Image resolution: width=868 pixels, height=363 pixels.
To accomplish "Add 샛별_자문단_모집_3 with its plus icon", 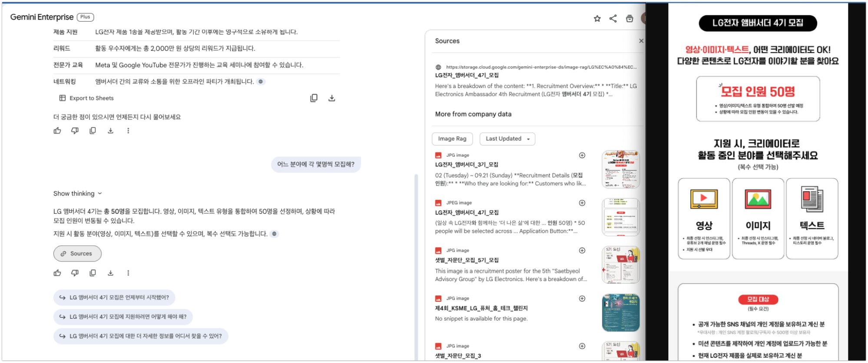I will [582, 346].
